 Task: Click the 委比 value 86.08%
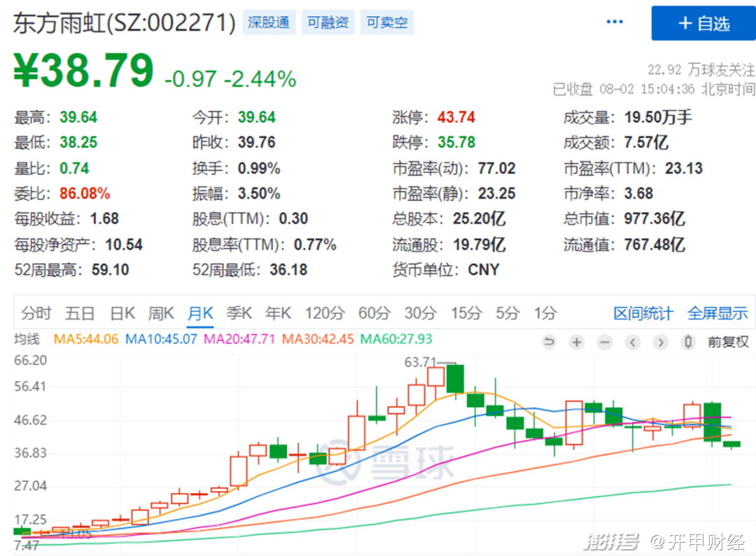(85, 193)
